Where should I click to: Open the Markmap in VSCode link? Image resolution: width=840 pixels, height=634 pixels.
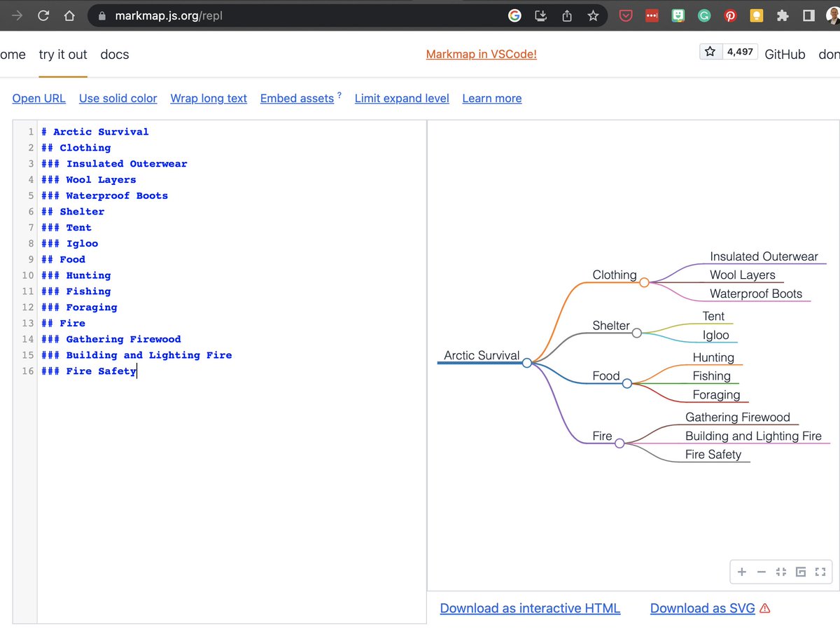pos(481,54)
